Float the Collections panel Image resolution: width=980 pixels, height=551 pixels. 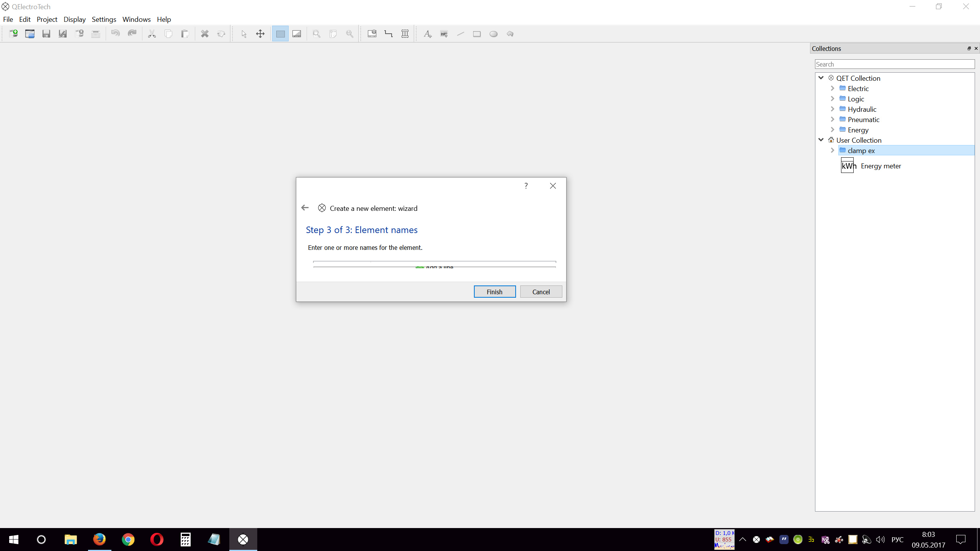(x=969, y=48)
